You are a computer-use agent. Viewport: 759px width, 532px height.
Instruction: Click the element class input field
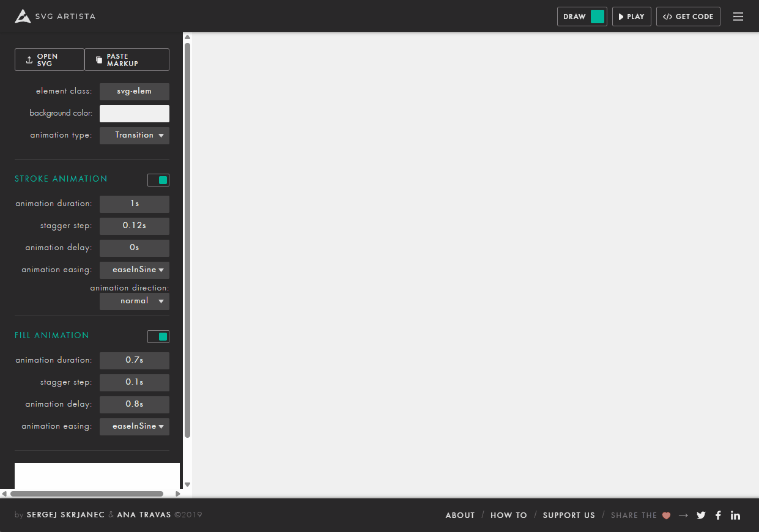tap(135, 92)
